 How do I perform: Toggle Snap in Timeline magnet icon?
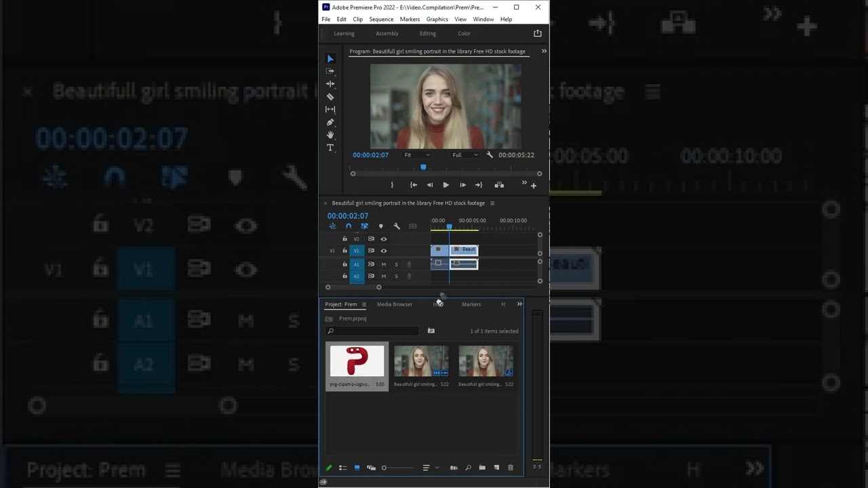(349, 226)
